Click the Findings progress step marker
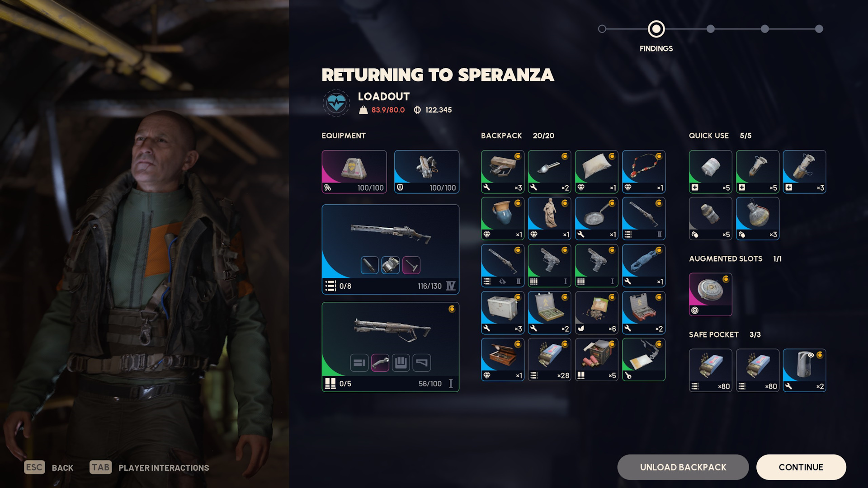 [656, 29]
